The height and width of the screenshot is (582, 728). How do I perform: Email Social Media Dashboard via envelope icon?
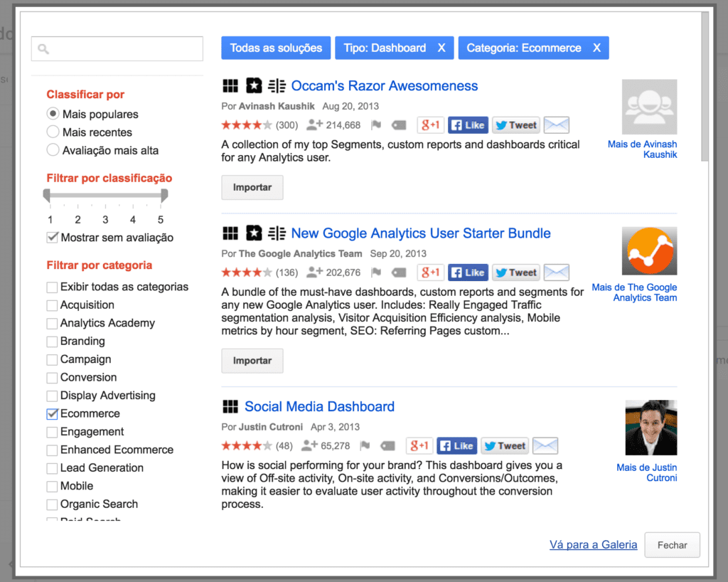coord(545,446)
